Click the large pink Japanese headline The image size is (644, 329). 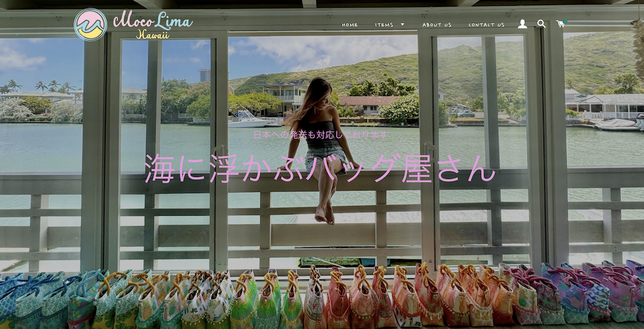pos(320,169)
